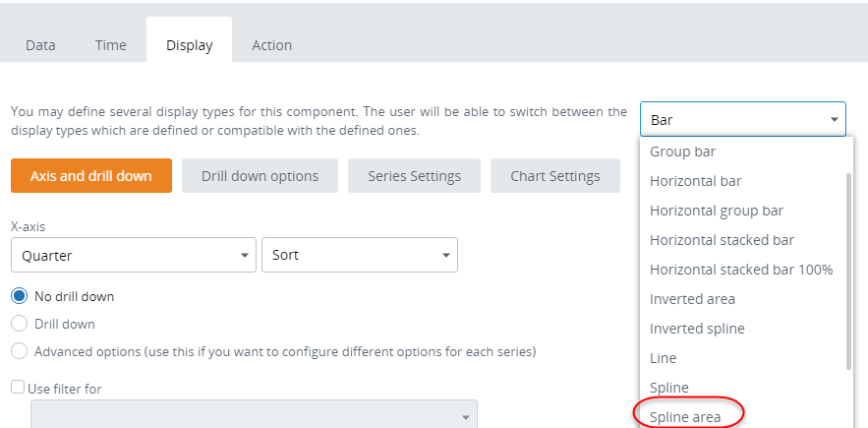This screenshot has height=428, width=868.
Task: Open the Quarter X-axis dropdown
Action: (133, 255)
